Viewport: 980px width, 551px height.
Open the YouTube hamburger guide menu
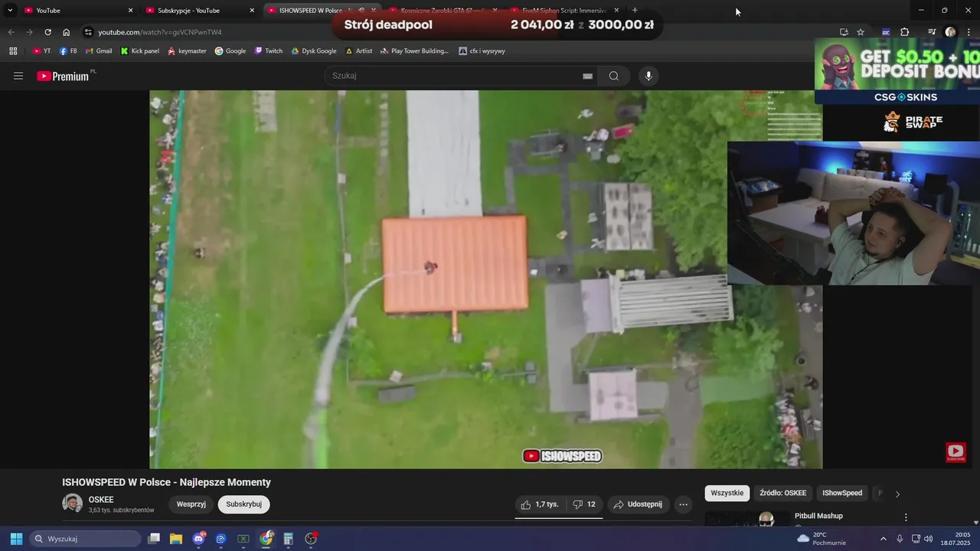18,76
